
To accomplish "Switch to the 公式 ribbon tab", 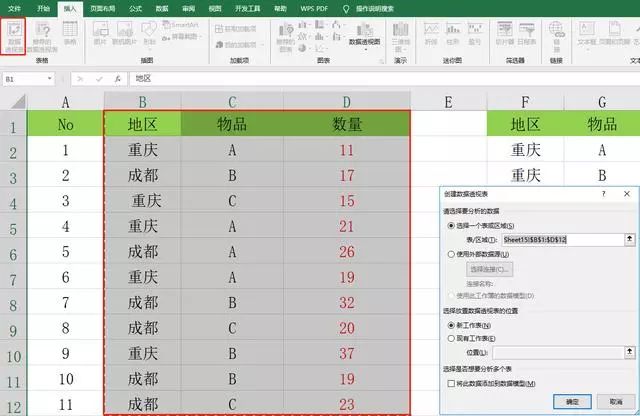I will pos(135,7).
